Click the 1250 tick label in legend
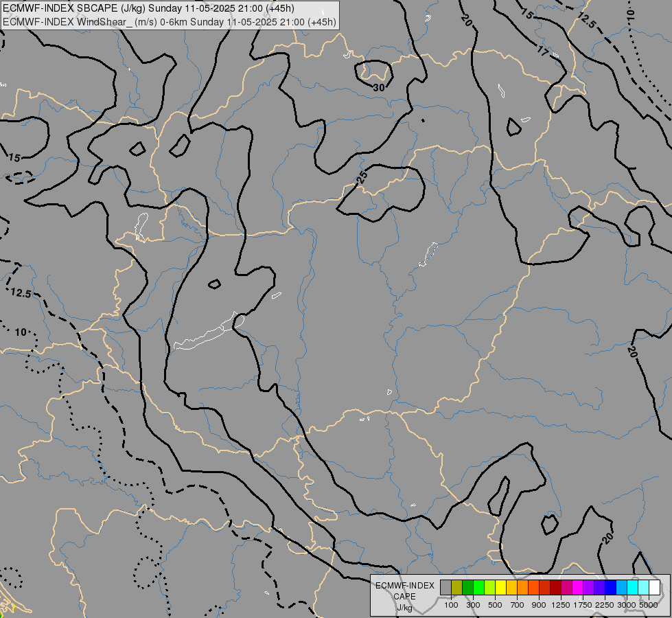 pyautogui.click(x=561, y=605)
